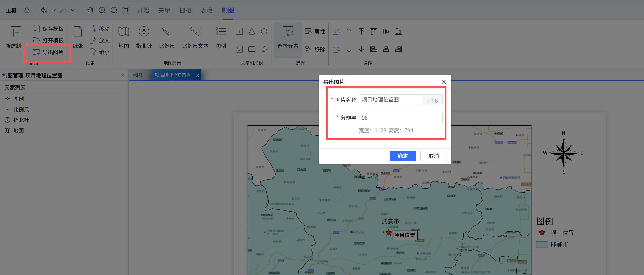Cancel the export dialog with 取消
The image size is (644, 275).
(x=433, y=156)
